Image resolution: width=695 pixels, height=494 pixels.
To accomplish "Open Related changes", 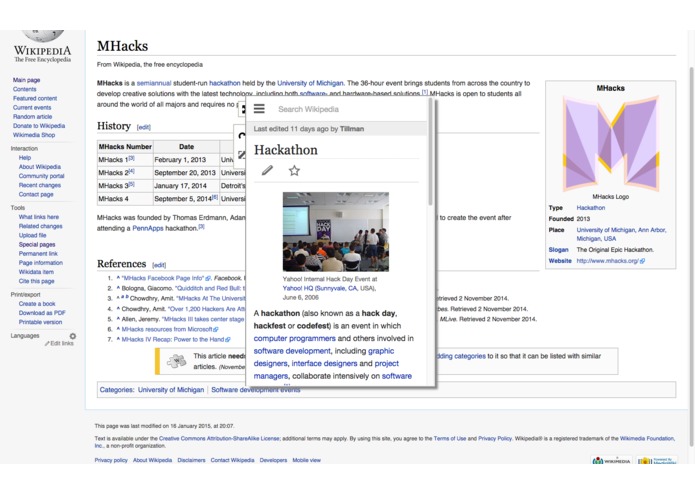I will click(40, 226).
